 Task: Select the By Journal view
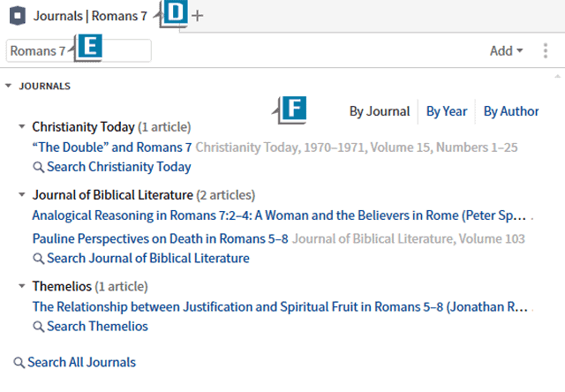click(380, 111)
